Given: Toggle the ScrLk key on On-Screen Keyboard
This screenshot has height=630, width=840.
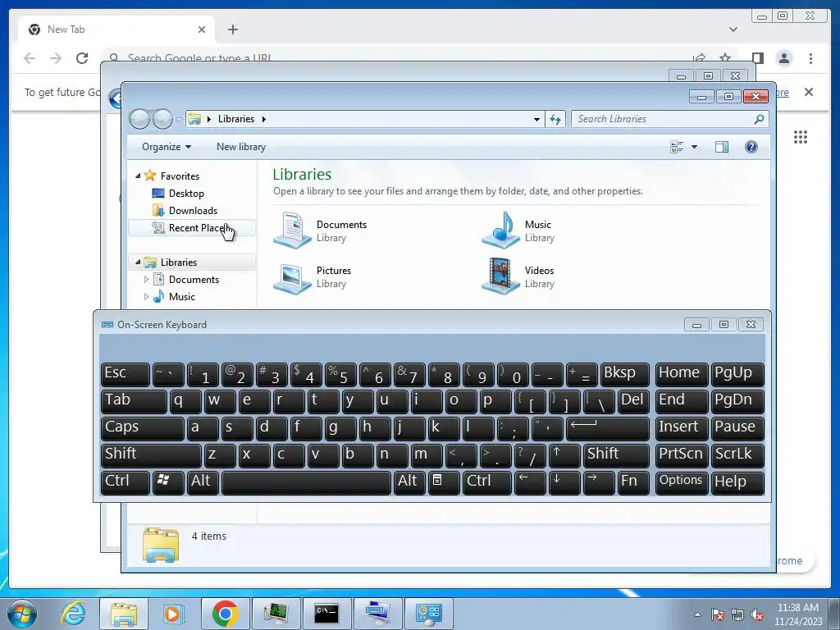Looking at the screenshot, I should click(737, 454).
